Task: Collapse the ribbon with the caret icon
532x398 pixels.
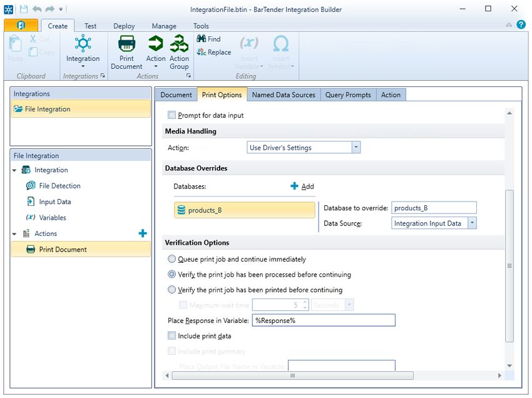Action: point(509,25)
